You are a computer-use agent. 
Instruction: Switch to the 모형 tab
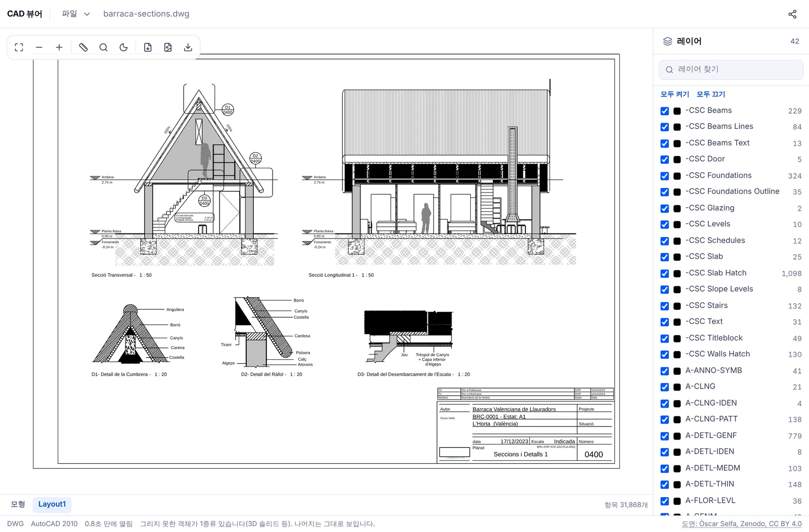tap(18, 504)
